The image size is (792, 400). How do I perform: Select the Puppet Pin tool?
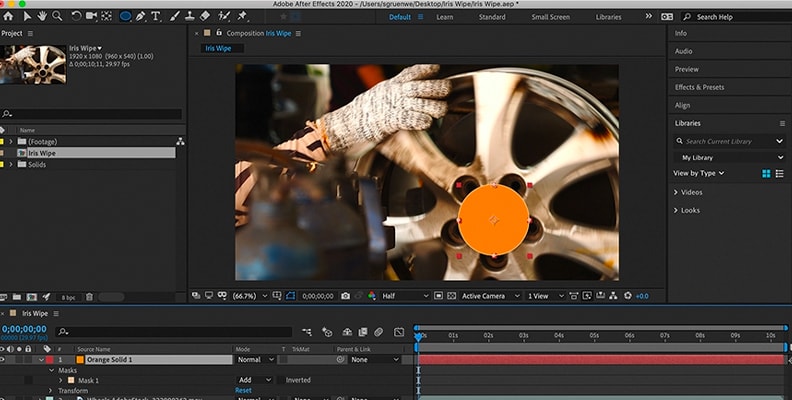(242, 16)
